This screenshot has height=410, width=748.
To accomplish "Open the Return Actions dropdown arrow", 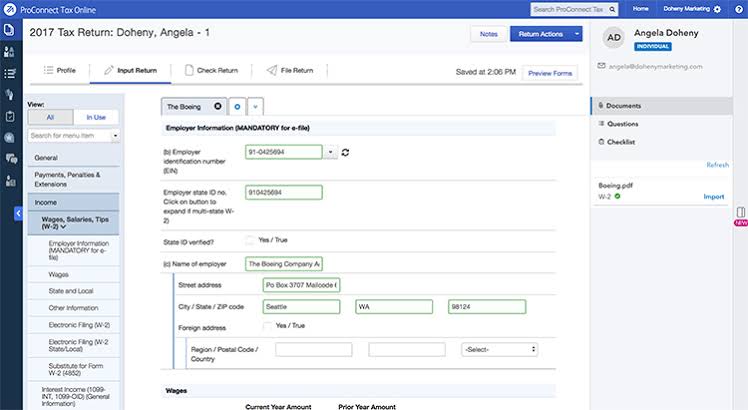I will click(577, 34).
